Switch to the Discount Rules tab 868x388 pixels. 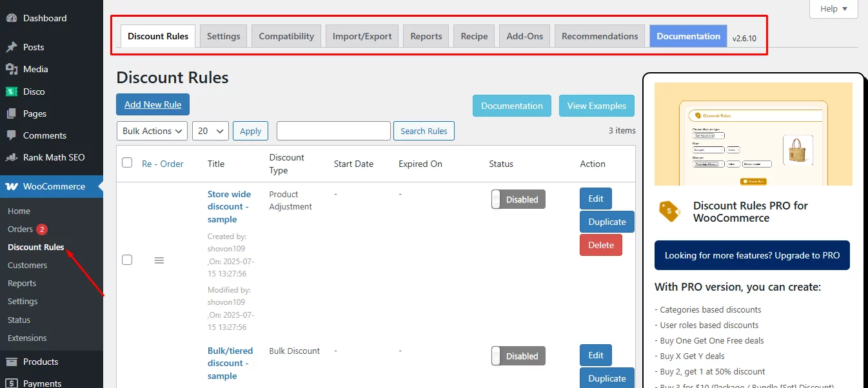pos(158,36)
